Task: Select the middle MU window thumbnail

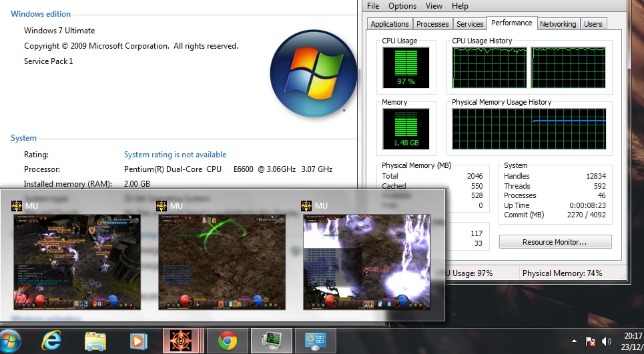Action: [x=222, y=262]
